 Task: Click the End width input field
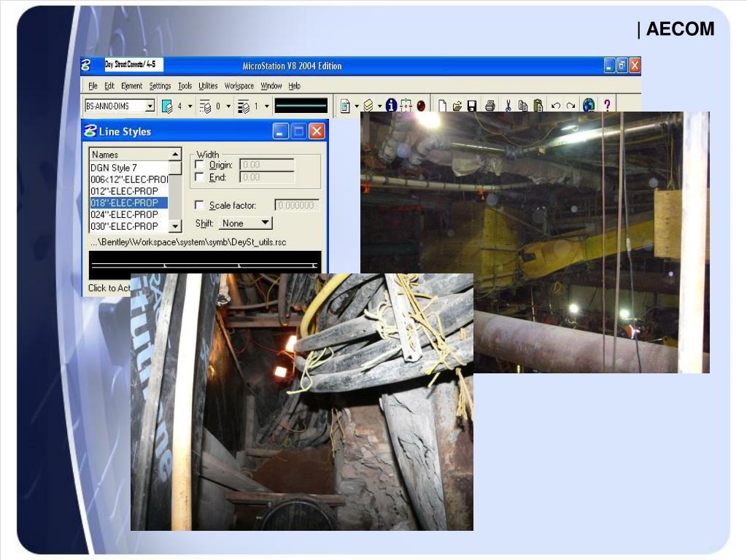coord(267,177)
